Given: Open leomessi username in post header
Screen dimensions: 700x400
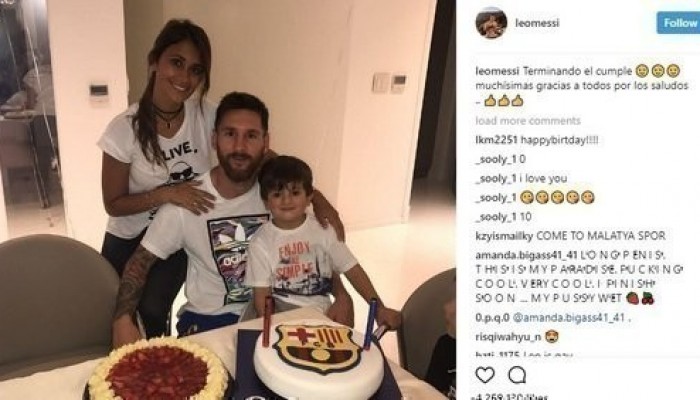Looking at the screenshot, I should (x=537, y=23).
